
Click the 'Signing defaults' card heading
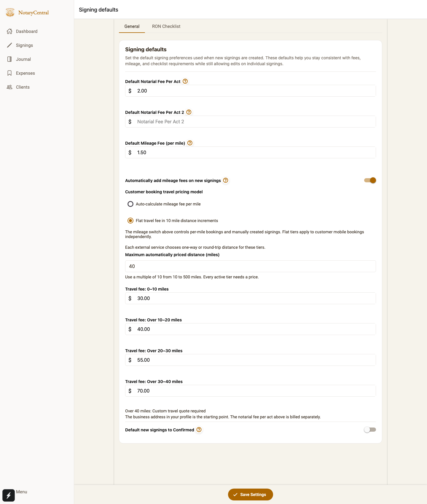pyautogui.click(x=146, y=50)
